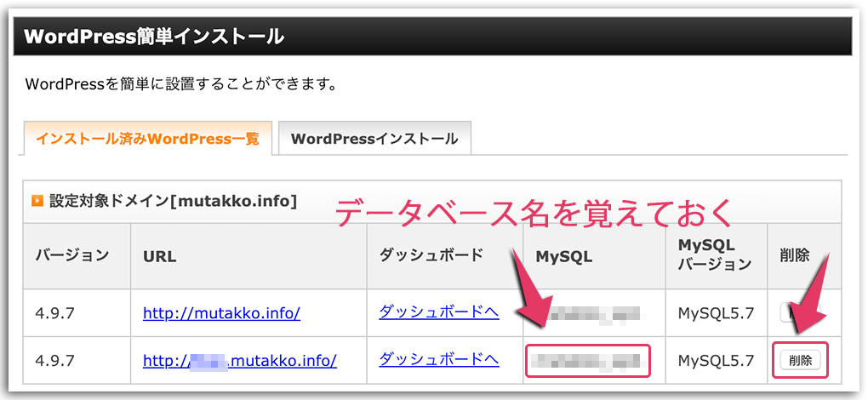The width and height of the screenshot is (868, 400).
Task: Open the http://mutakko.info/ link
Action: pyautogui.click(x=221, y=314)
